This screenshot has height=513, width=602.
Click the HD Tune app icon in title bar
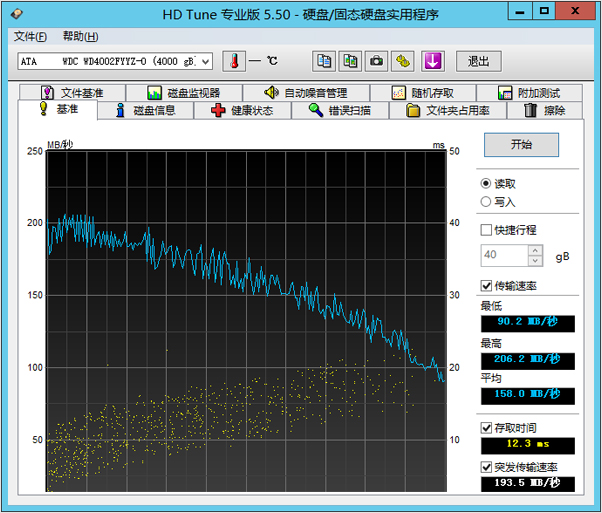(17, 14)
